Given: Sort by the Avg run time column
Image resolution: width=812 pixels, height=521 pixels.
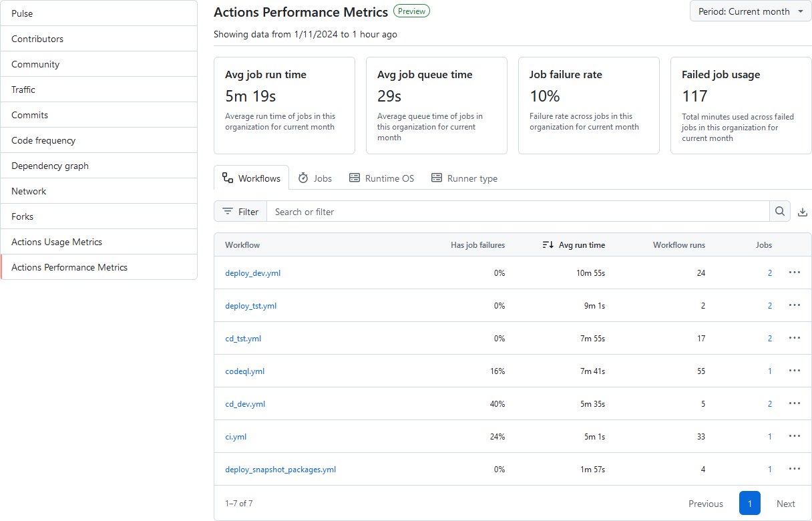Looking at the screenshot, I should (574, 245).
